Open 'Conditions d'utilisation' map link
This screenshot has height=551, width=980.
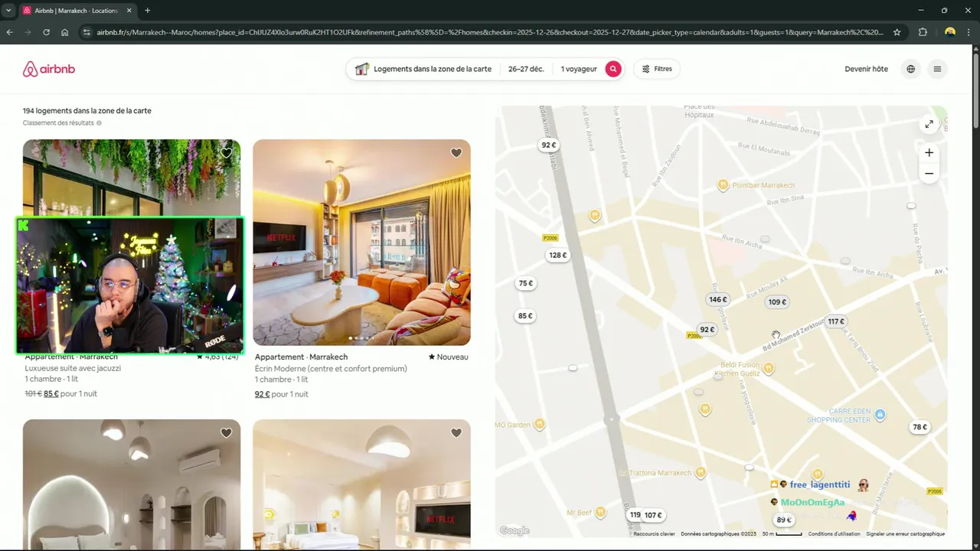pyautogui.click(x=835, y=534)
